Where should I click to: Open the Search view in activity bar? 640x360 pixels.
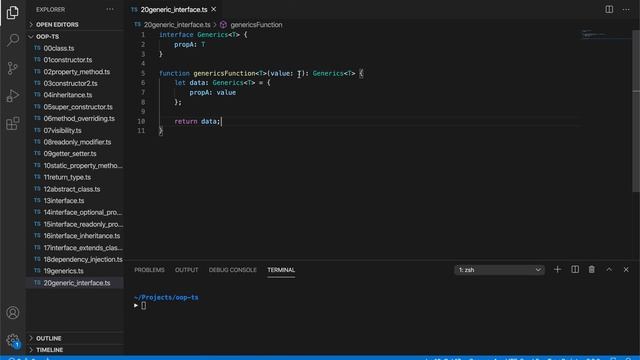(13, 40)
